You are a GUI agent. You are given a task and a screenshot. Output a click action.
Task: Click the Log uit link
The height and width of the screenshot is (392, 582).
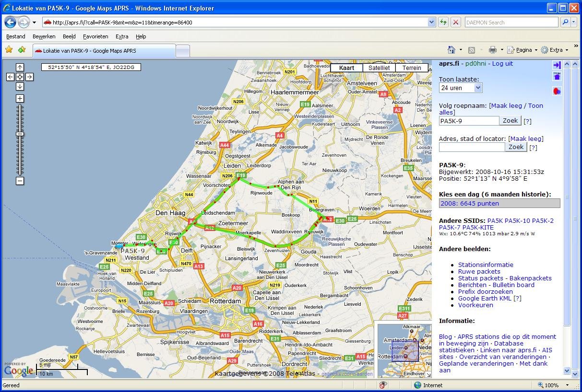pos(502,63)
